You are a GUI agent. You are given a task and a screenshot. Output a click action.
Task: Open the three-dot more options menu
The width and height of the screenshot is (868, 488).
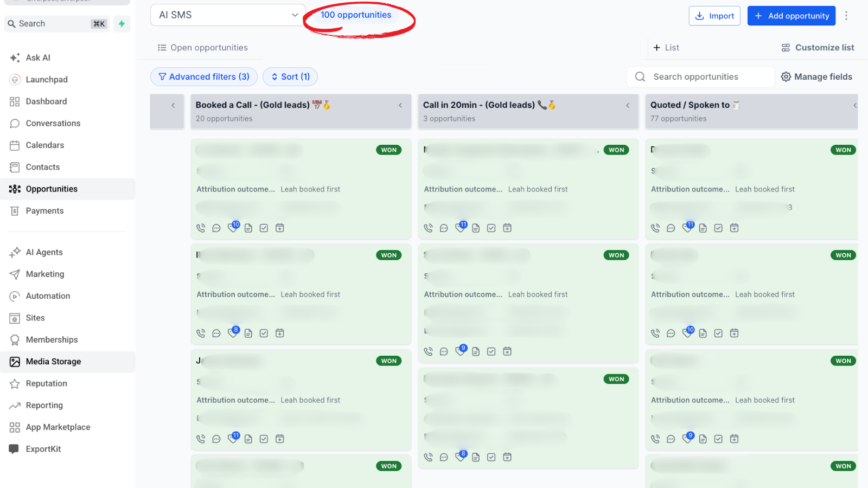pos(846,16)
